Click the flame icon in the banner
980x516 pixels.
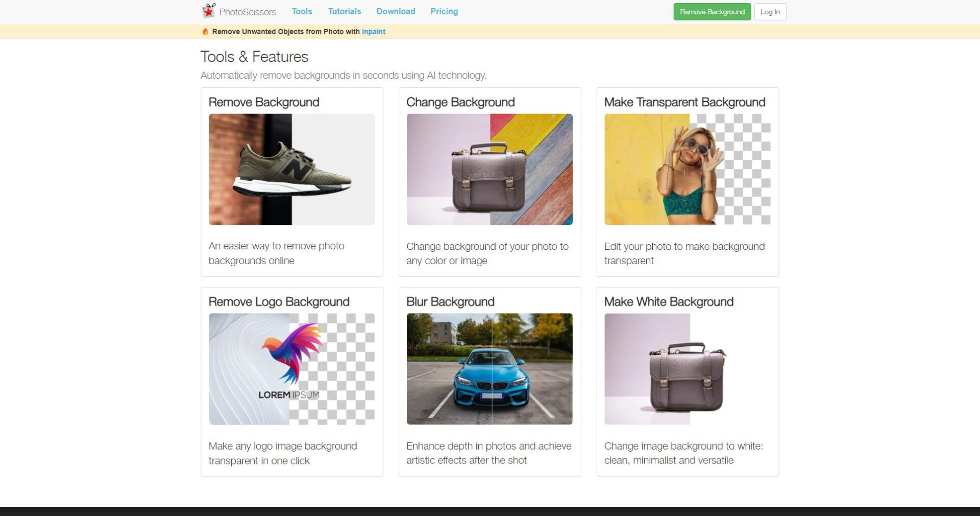point(205,32)
